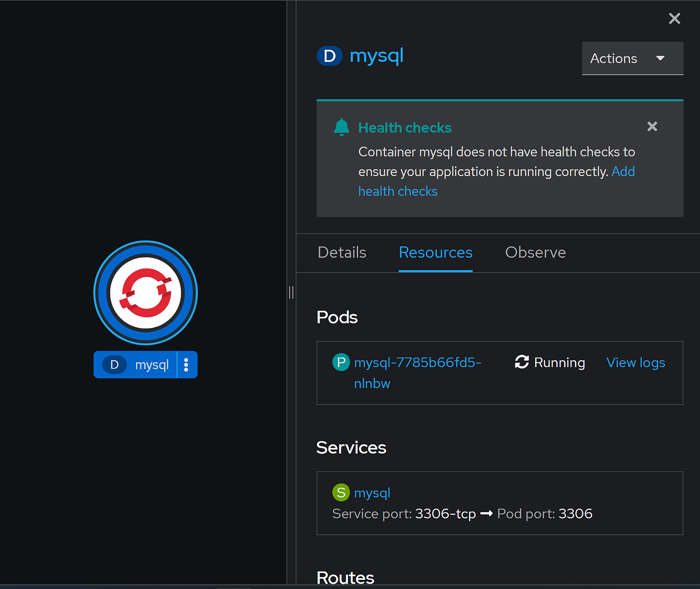The image size is (700, 589).
Task: Click the mysql deployment title link
Action: (377, 56)
